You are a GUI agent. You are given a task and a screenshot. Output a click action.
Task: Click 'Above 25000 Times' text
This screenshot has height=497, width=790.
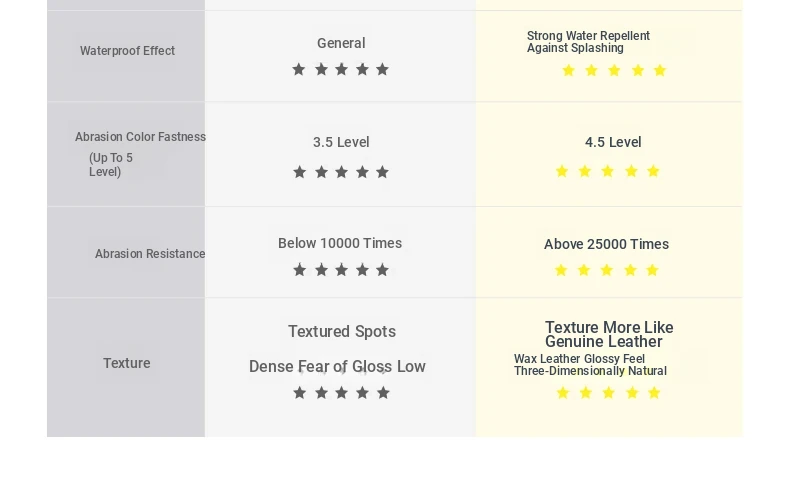[606, 244]
